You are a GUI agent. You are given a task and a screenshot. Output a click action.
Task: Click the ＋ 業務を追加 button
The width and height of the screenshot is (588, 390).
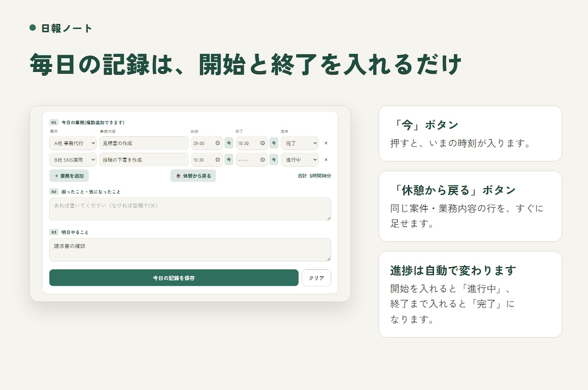69,176
